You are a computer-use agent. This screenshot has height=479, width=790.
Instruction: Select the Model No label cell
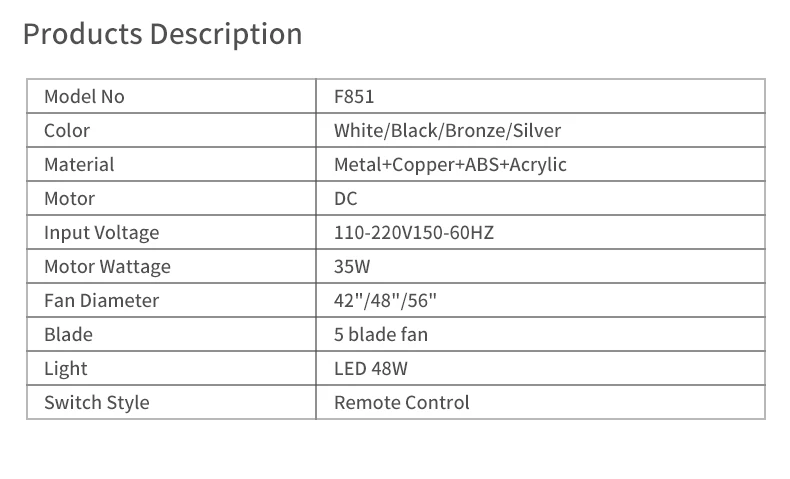click(x=84, y=97)
